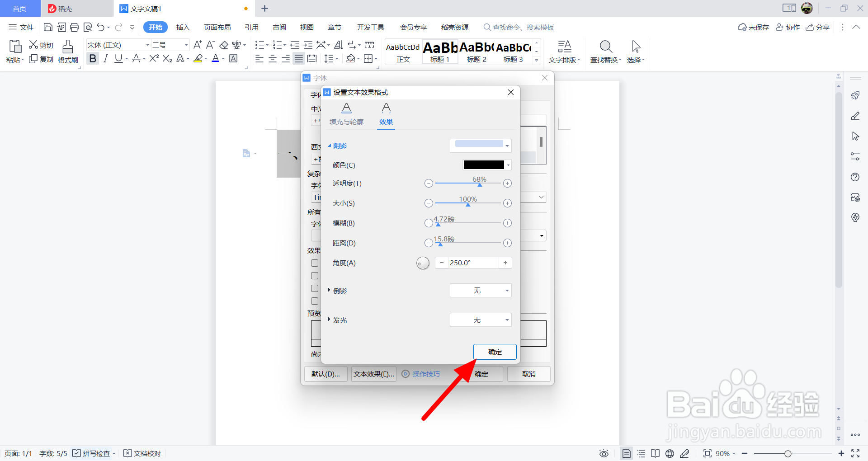
Task: Align text right
Action: click(x=286, y=59)
